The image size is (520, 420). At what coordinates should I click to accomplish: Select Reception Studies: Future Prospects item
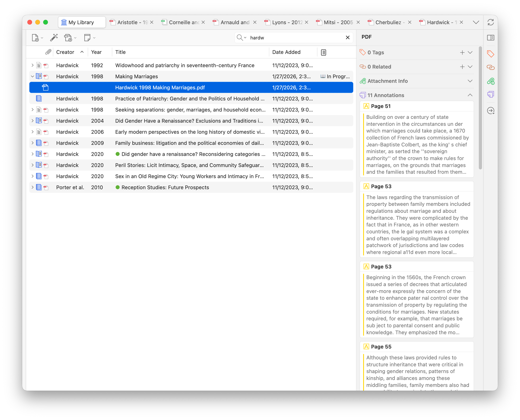point(165,187)
